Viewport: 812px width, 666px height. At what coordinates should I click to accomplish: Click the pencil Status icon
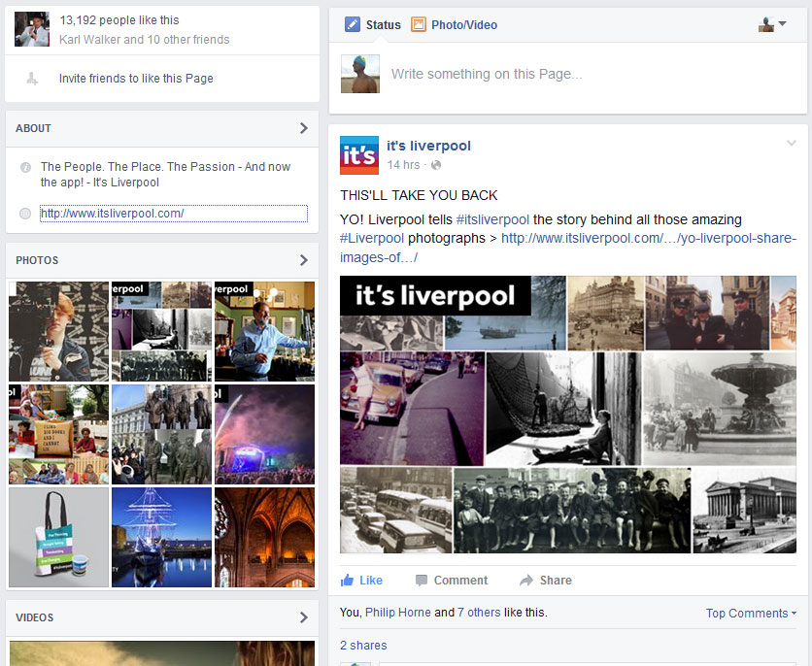click(x=353, y=25)
